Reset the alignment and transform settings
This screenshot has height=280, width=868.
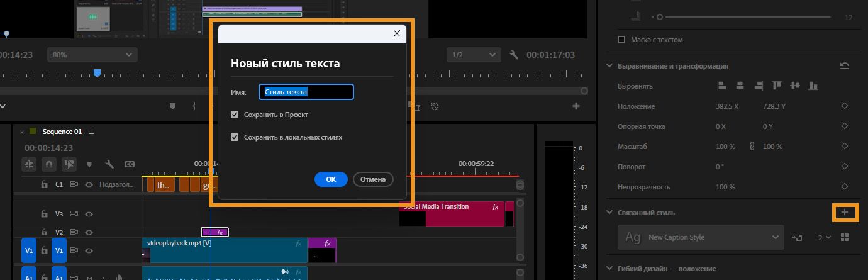point(845,66)
